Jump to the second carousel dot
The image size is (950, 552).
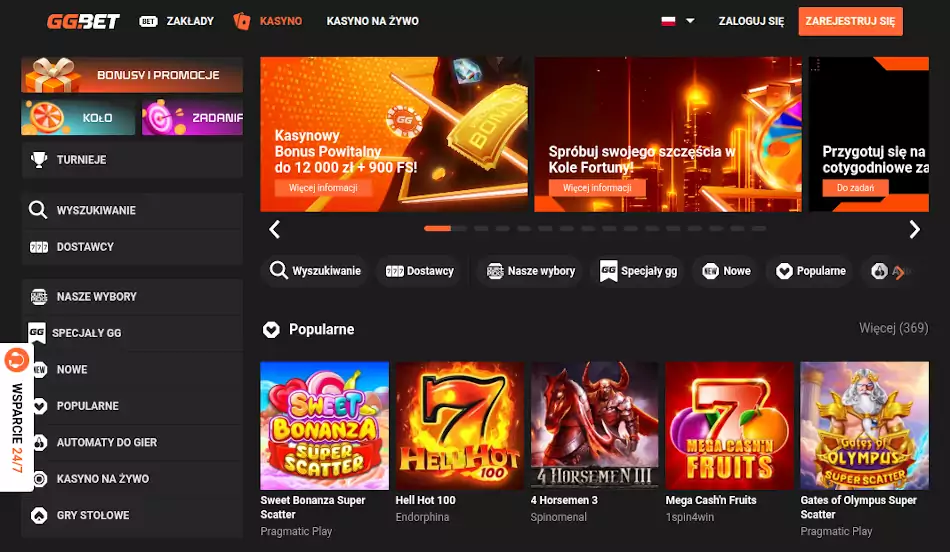tap(481, 228)
